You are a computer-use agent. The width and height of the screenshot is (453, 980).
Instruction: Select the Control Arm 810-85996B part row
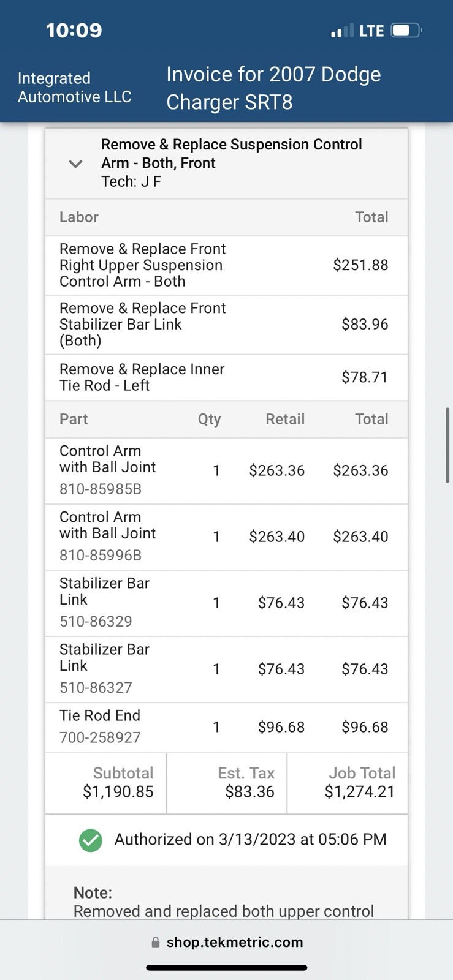[x=226, y=537]
